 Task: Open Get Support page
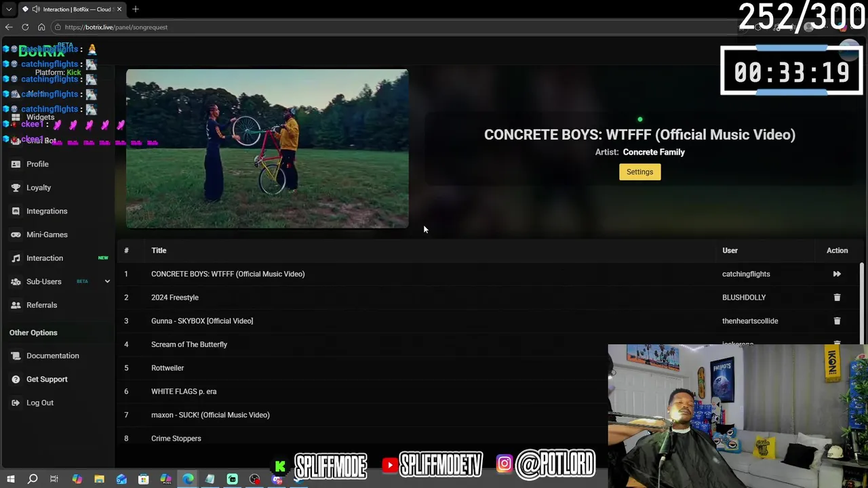tap(47, 380)
